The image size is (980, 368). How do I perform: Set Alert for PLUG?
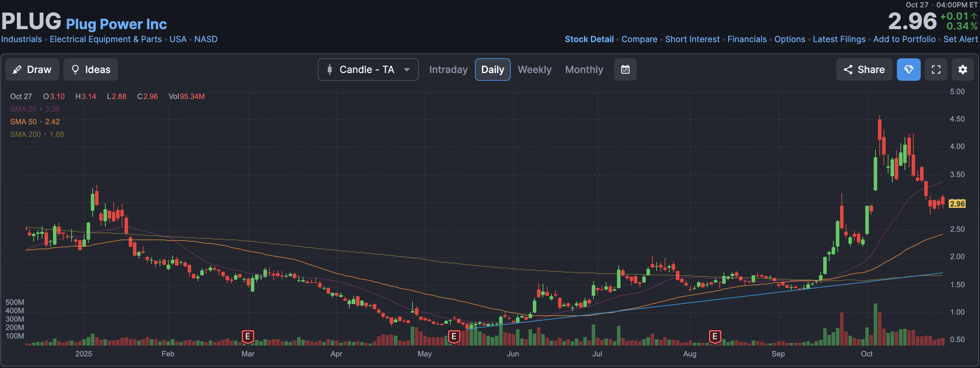coord(960,39)
